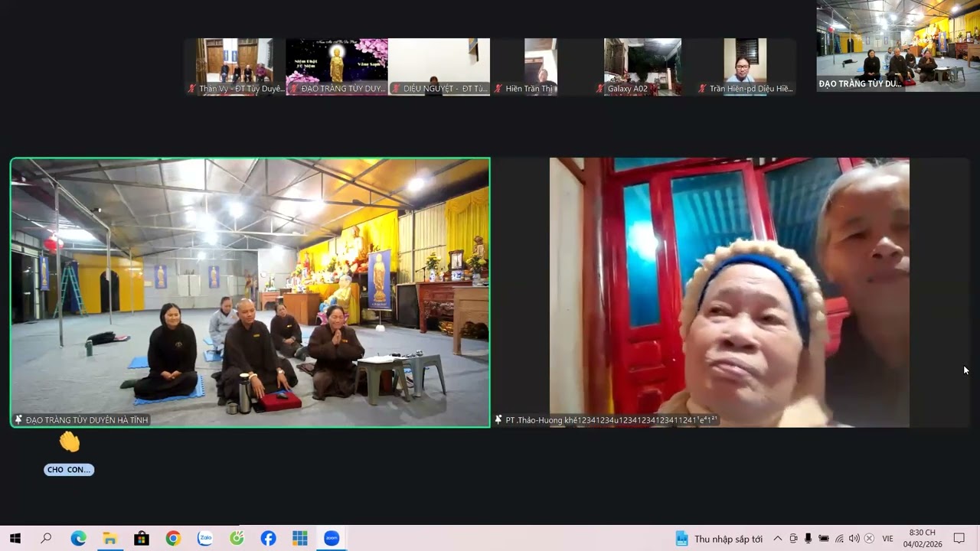Click muted mic icon on DIỆU NGUYỆT thumbnail
980x551 pixels.
397,89
